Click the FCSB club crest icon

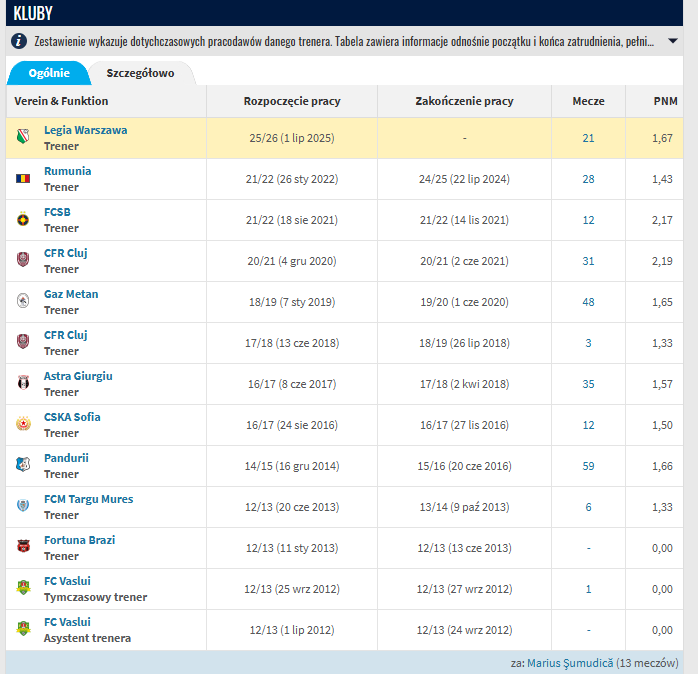[24, 220]
